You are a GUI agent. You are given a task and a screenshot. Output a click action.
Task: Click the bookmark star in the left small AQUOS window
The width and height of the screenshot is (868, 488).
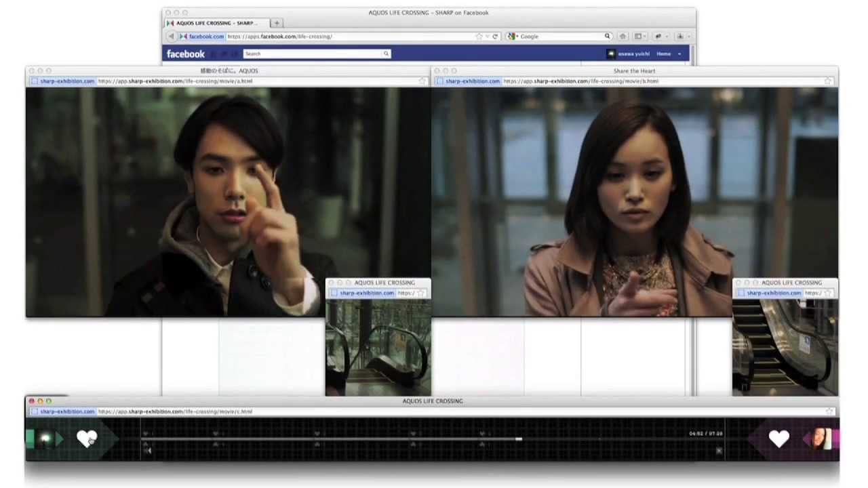[421, 293]
